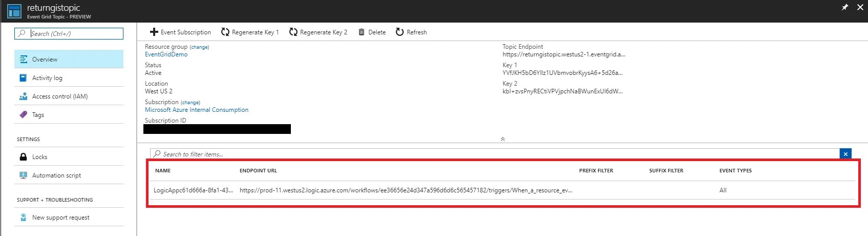Click Regenerate Key 2
The height and width of the screenshot is (236, 868).
tap(318, 32)
